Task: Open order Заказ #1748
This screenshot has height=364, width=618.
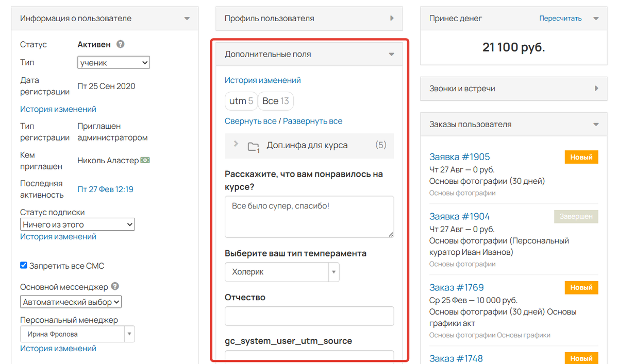Action: [x=456, y=358]
